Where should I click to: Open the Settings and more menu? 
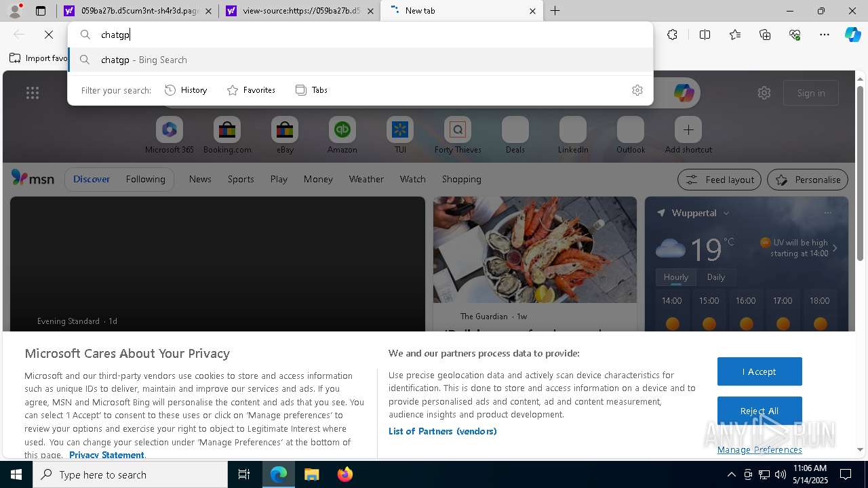tap(825, 35)
